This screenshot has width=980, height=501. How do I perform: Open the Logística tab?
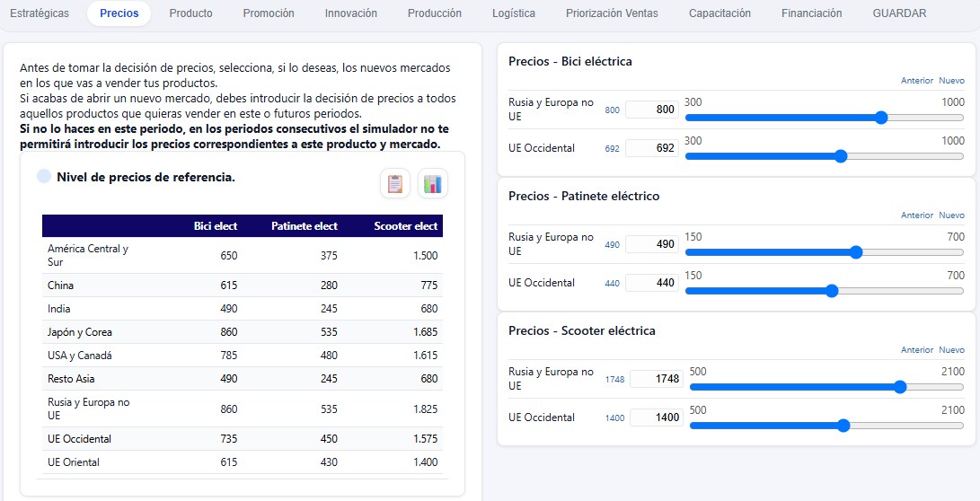(514, 13)
